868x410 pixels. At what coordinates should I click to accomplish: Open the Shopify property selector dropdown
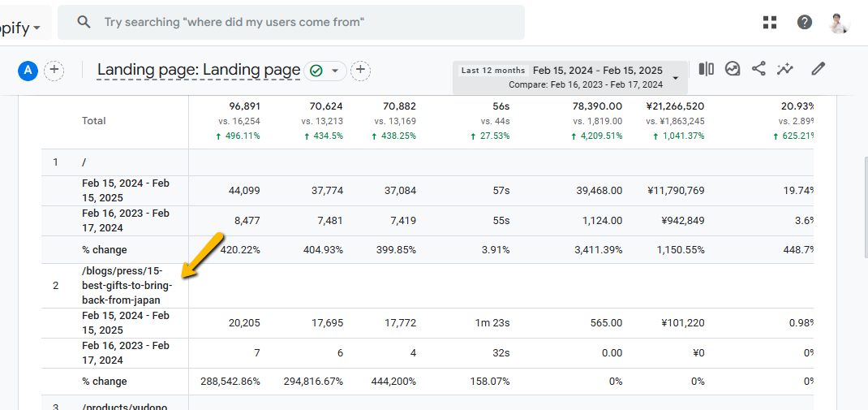point(21,28)
